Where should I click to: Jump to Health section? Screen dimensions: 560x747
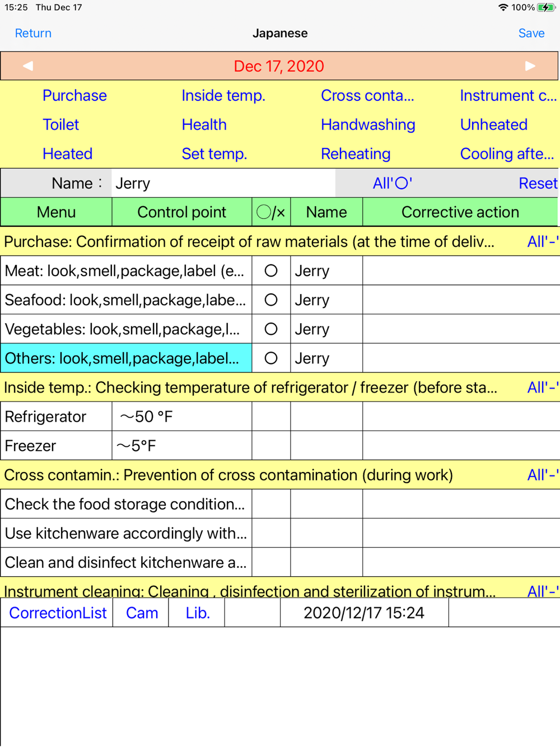click(x=204, y=124)
